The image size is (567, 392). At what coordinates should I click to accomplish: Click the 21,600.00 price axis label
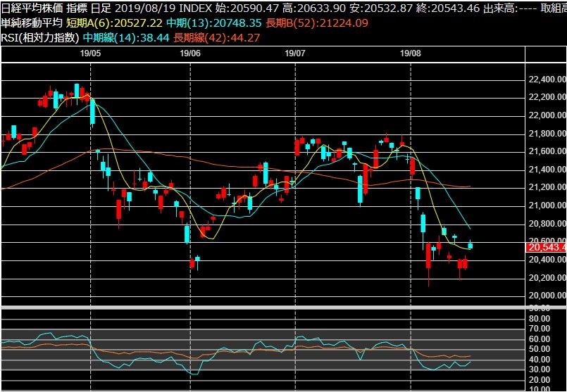tap(547, 151)
